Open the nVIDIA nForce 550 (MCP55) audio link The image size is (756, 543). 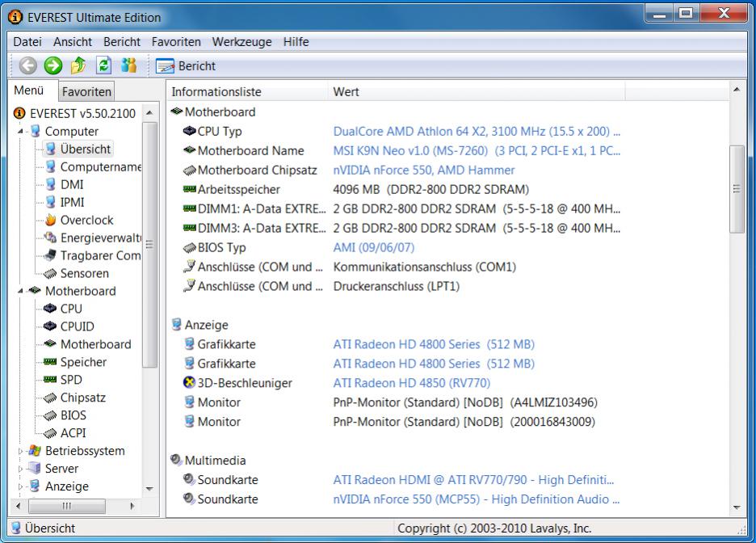[x=477, y=499]
